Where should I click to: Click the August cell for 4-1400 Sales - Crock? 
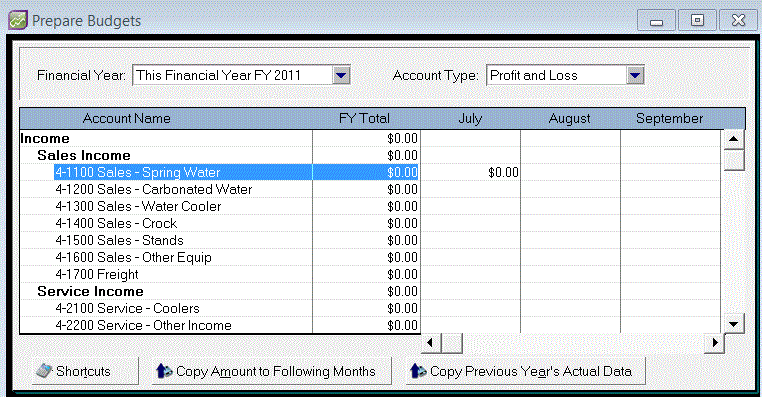(570, 224)
